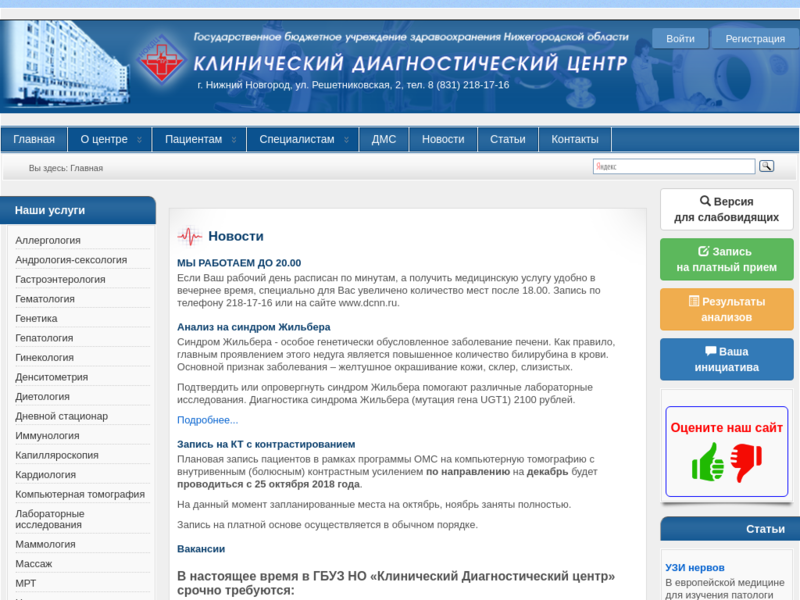Open the Вакансии heading link

pos(201,549)
